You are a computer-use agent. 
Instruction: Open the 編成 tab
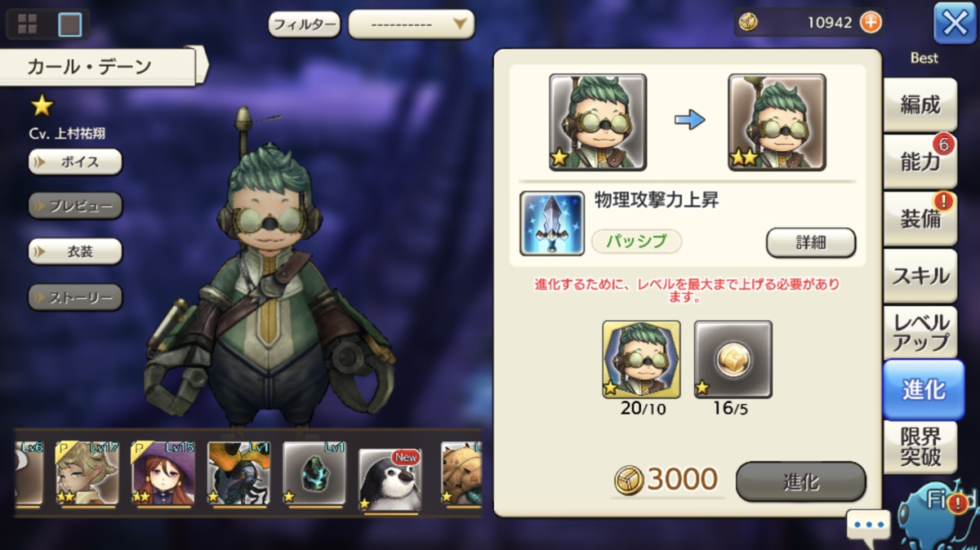point(920,104)
